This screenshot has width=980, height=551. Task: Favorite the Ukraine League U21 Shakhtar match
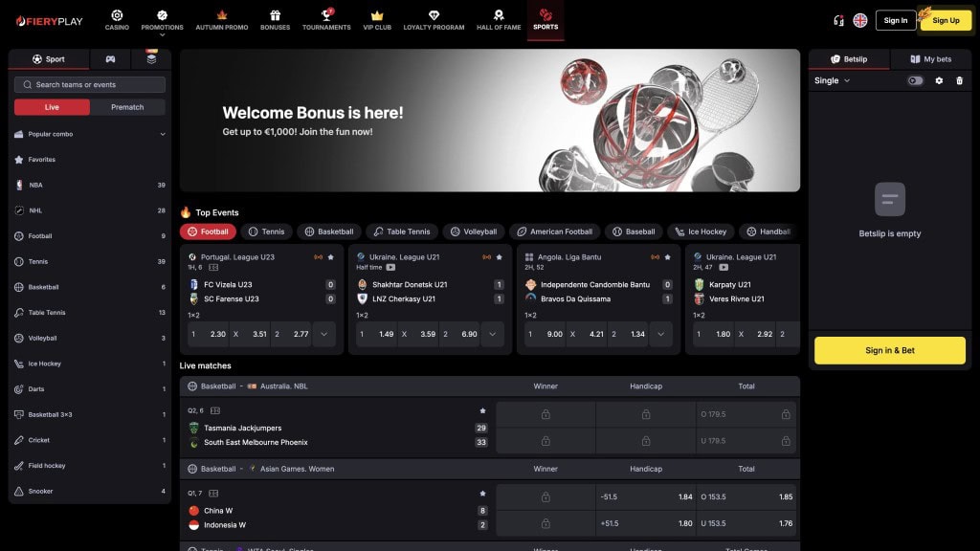499,256
